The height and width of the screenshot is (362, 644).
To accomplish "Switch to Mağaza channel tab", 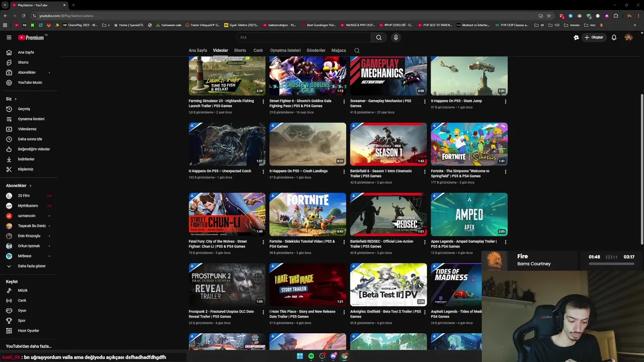I will coord(339,50).
